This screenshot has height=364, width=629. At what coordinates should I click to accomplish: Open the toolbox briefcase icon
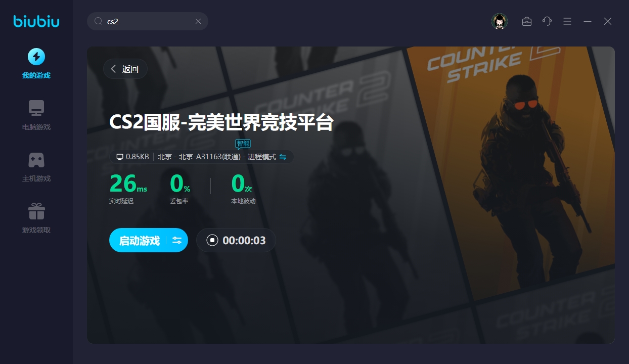tap(527, 21)
